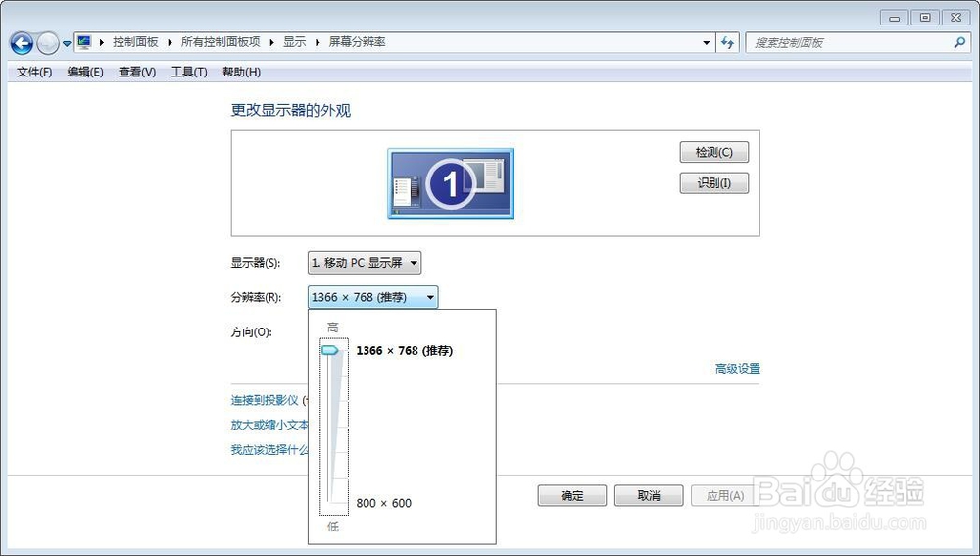Open 连接到投影仪 link
The height and width of the screenshot is (556, 980).
pyautogui.click(x=265, y=400)
